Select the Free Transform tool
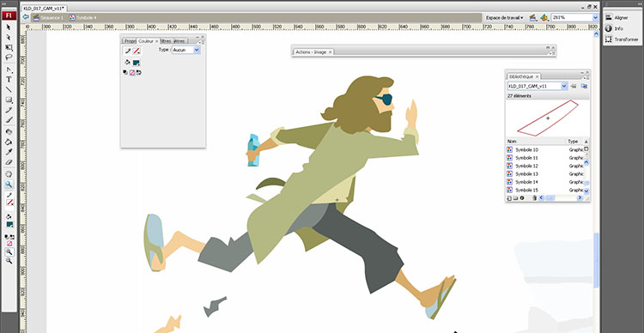 [x=9, y=47]
